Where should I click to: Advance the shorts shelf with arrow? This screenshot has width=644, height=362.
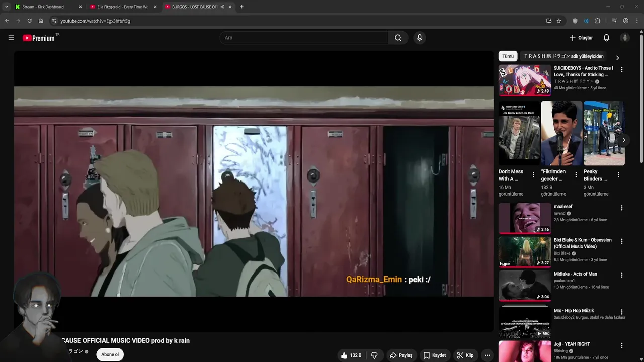pos(623,140)
